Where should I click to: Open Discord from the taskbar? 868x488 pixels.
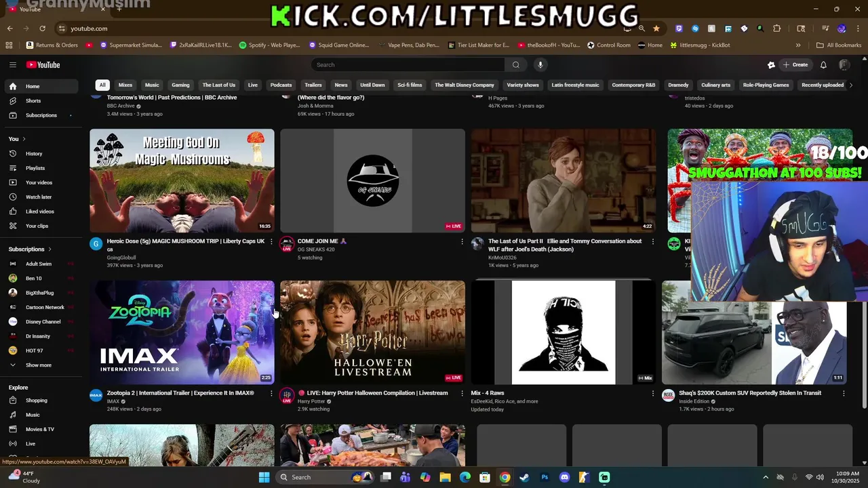pyautogui.click(x=564, y=477)
